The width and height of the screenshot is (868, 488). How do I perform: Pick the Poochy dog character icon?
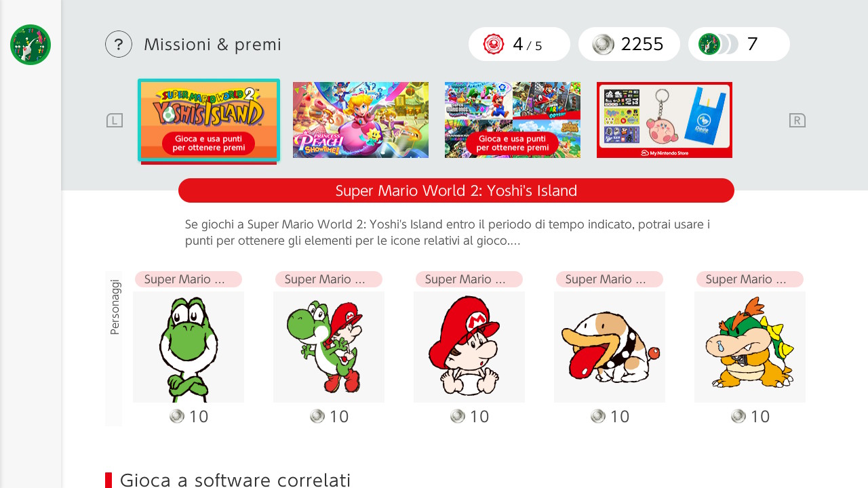coord(610,347)
